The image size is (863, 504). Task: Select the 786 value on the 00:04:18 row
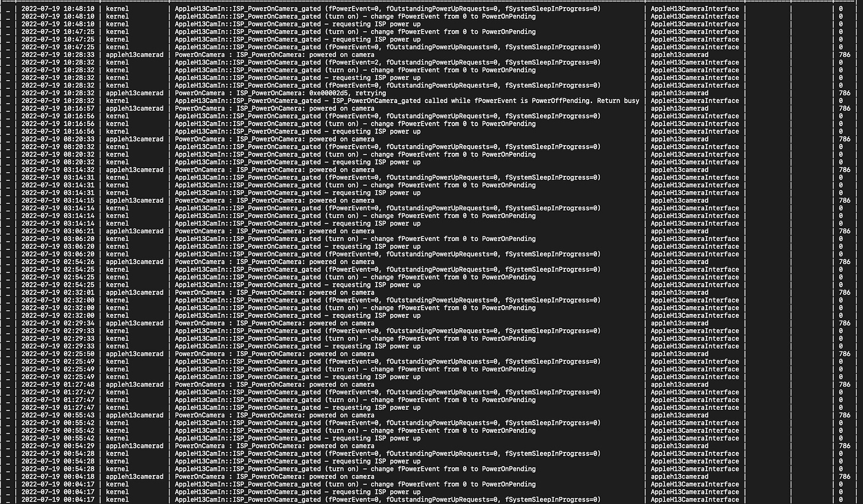pyautogui.click(x=845, y=477)
